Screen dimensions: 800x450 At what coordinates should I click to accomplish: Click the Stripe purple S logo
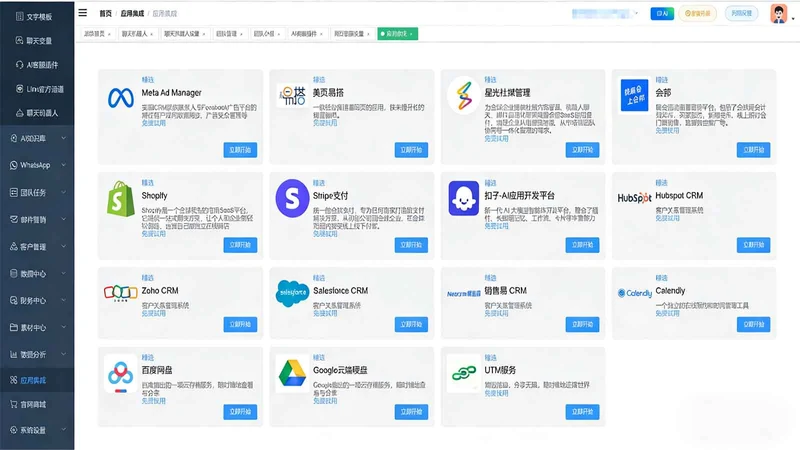(292, 198)
